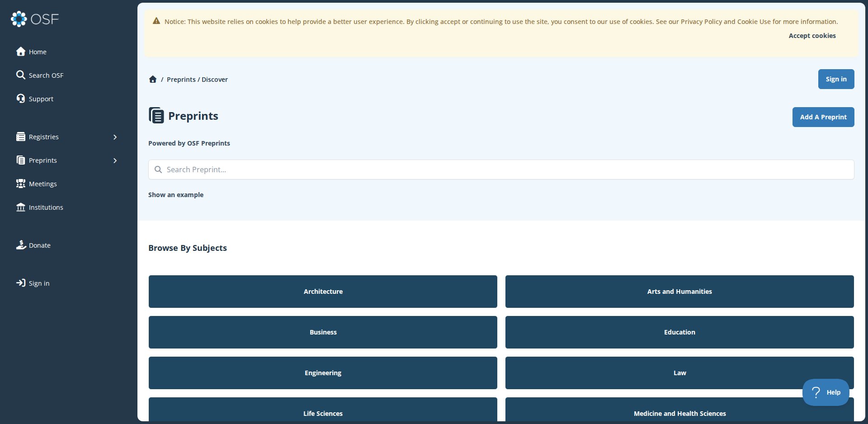
Task: Browse Medicine and Health Sciences subject
Action: 679,410
